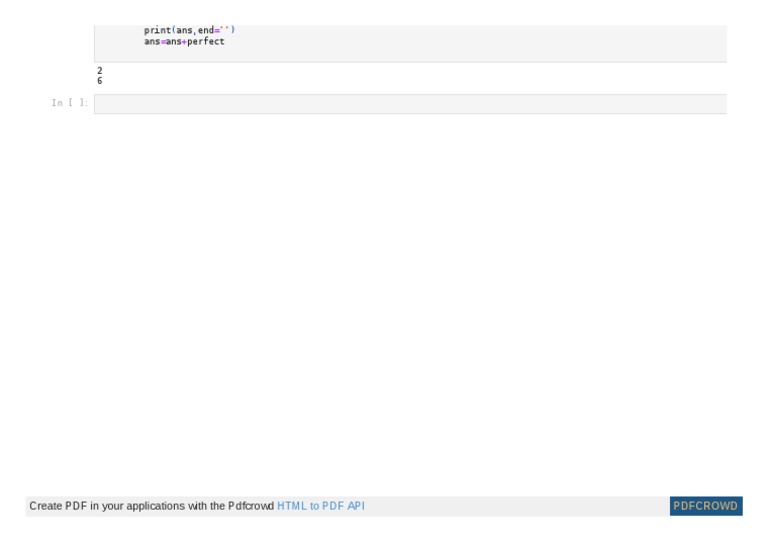This screenshot has width=768, height=544.
Task: Select the print(ans,end='') code line
Action: point(190,30)
